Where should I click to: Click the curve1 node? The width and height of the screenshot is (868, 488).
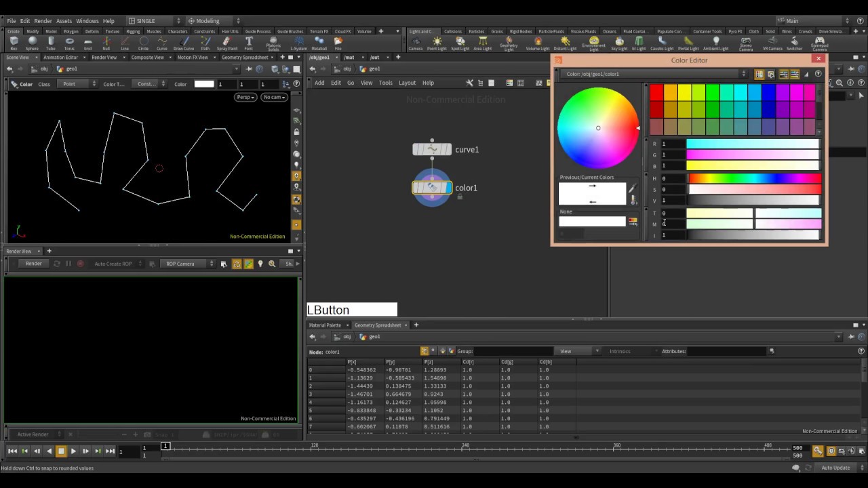click(432, 149)
